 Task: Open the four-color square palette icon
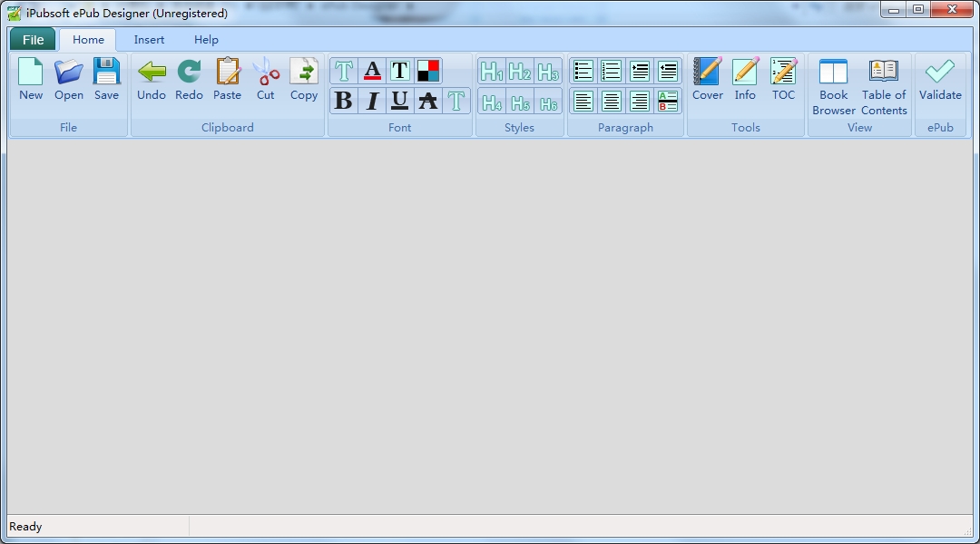(x=428, y=71)
